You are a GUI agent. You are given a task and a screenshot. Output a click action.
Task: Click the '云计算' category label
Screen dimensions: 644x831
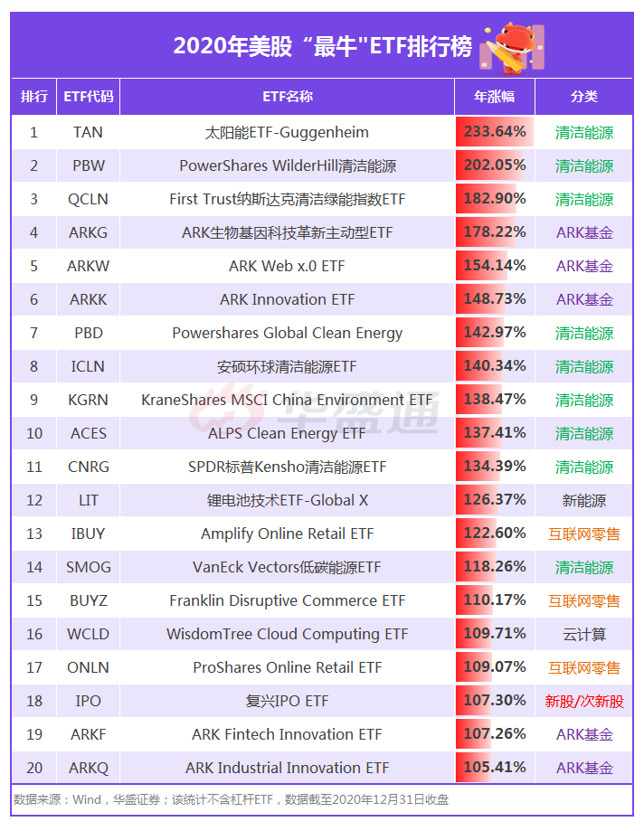point(584,634)
